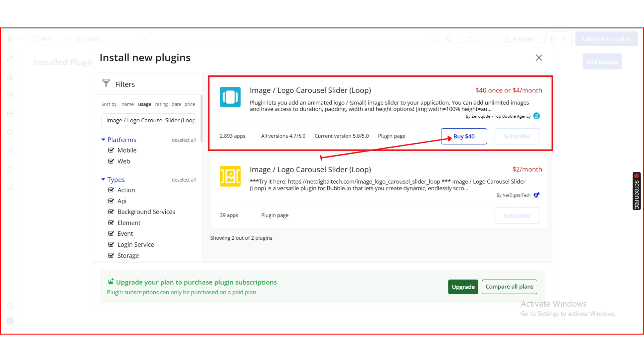Click the green Upgrade button
The image size is (644, 362).
pos(463,287)
